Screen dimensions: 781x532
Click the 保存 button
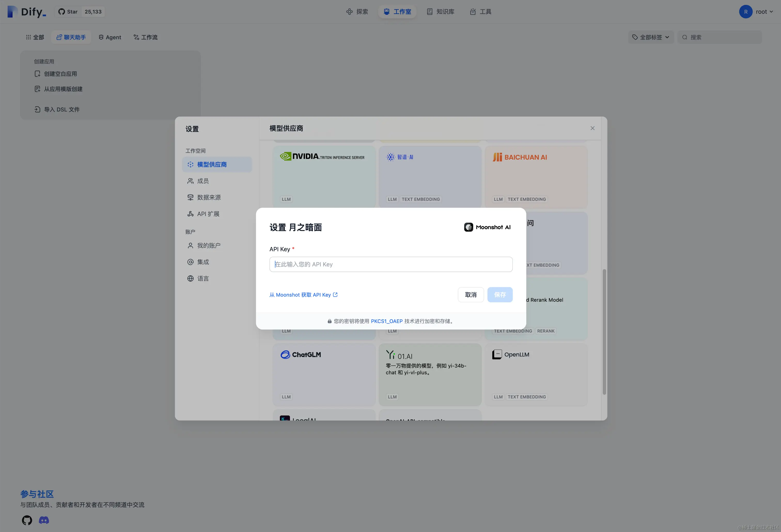click(500, 295)
